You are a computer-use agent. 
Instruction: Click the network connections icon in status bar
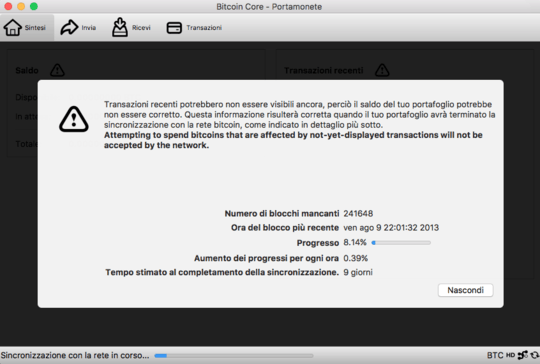pos(523,355)
